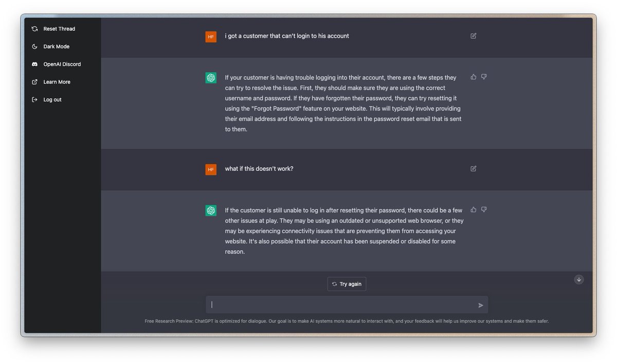The height and width of the screenshot is (364, 617).
Task: Click the Discord logo icon in sidebar
Action: tap(34, 64)
